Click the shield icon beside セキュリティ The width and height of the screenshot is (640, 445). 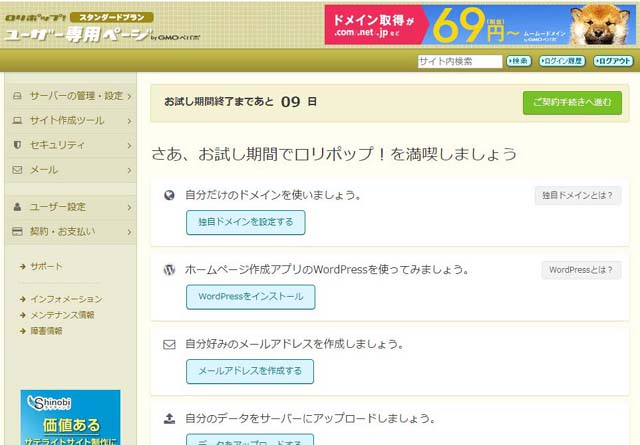click(x=17, y=145)
